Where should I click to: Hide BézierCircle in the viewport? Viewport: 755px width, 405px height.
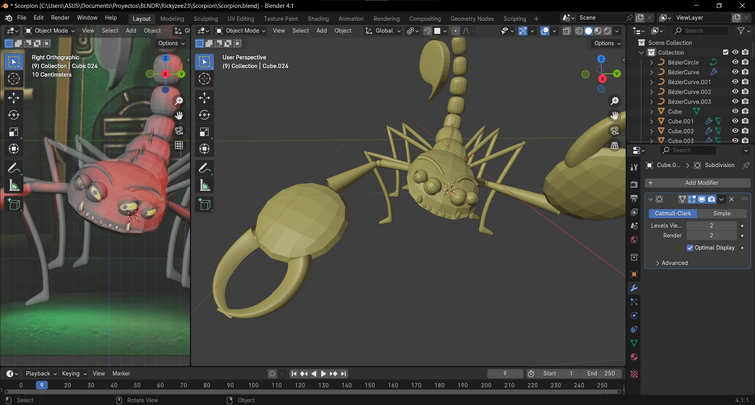tap(735, 62)
